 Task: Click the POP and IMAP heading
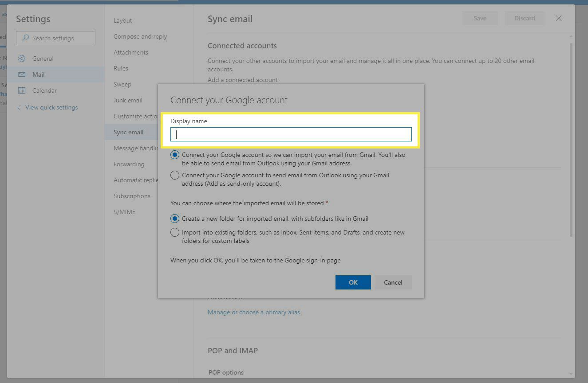click(233, 351)
